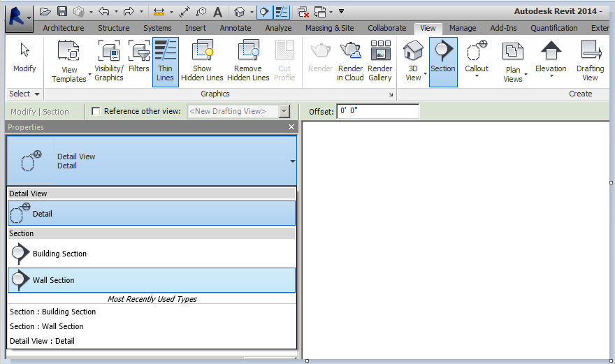Click the Cut Profile tool
Screen dimensions: 615x364
tap(284, 61)
